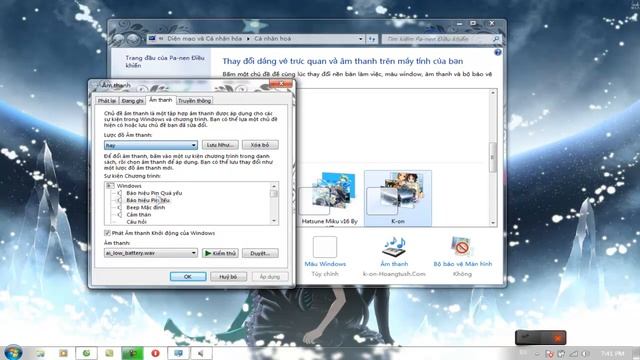Click the red circular taskbar icon
Screen dimensions: 640x360
[x=155, y=353]
